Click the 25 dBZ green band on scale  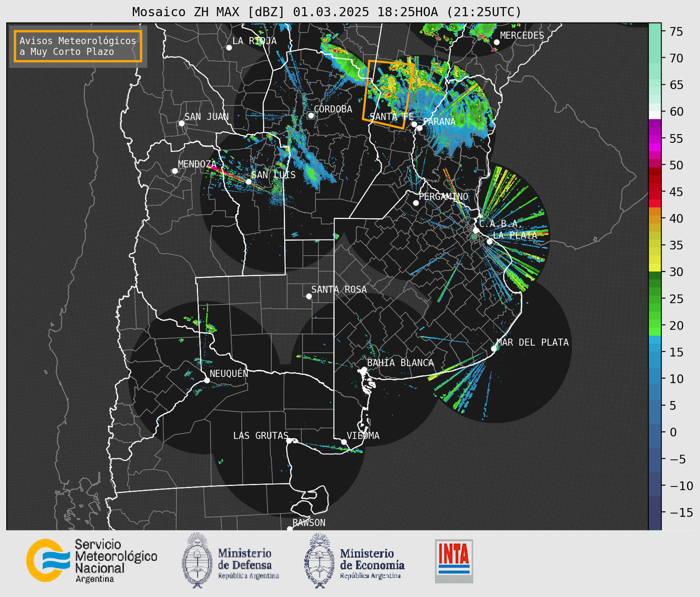655,299
